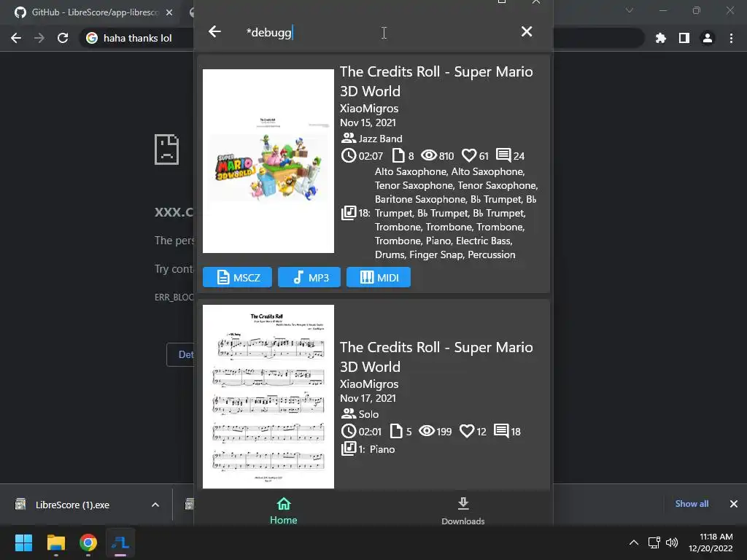Screen dimensions: 747x560
Task: Download MIDI for Jazz Band score
Action: tap(379, 277)
